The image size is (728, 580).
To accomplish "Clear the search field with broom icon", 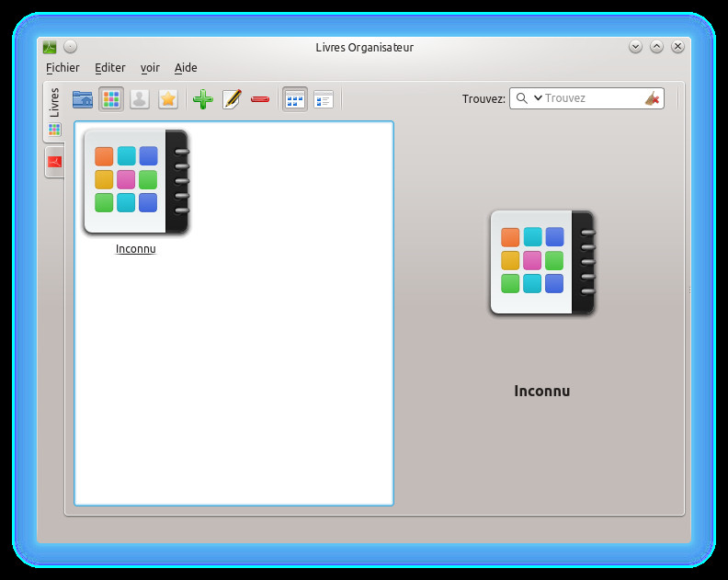I will (x=653, y=98).
